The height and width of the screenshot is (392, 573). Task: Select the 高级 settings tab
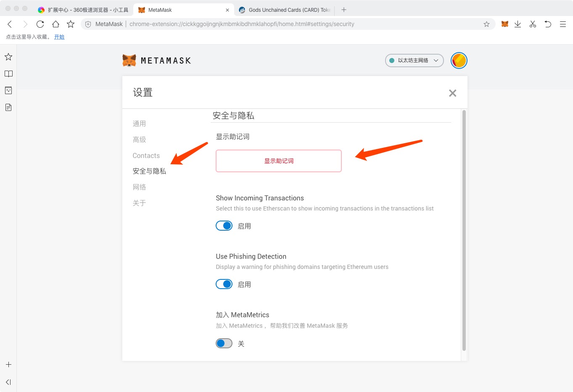pos(140,139)
